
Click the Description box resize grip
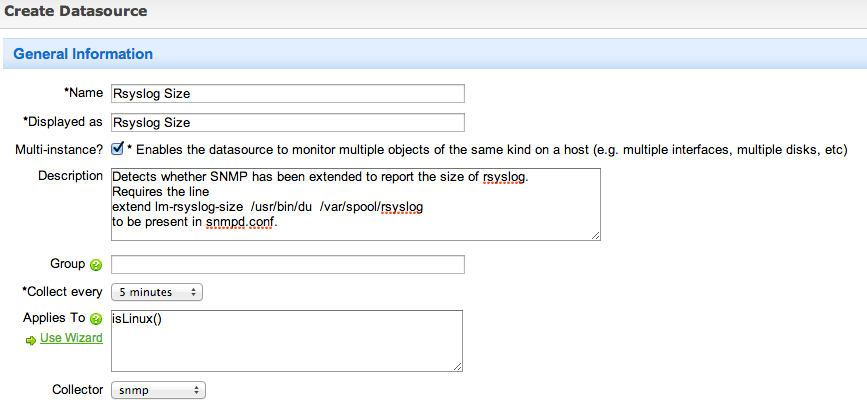pyautogui.click(x=595, y=235)
